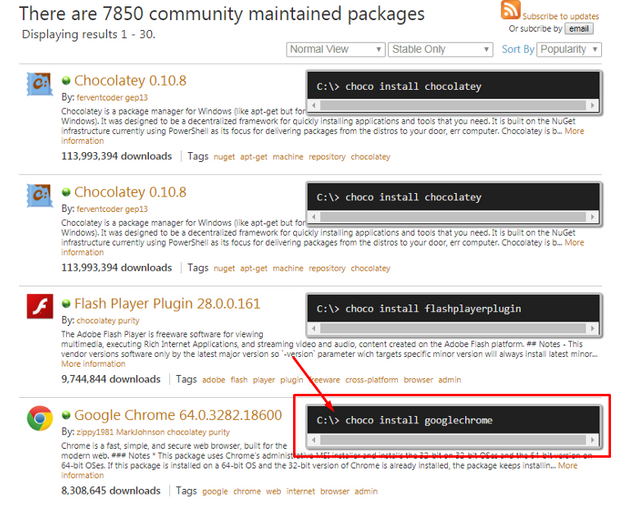The image size is (640, 506).
Task: Click horizontal scrollbar track under googlechrome command
Action: pyautogui.click(x=453, y=439)
